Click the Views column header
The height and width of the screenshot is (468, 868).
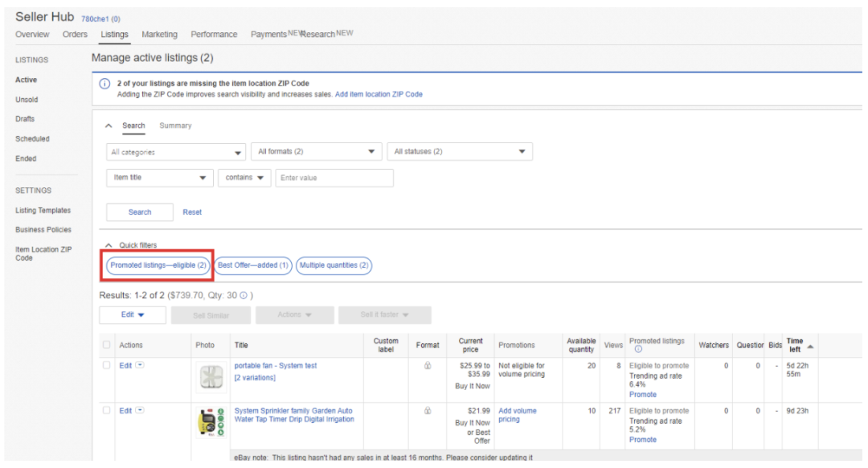[613, 345]
